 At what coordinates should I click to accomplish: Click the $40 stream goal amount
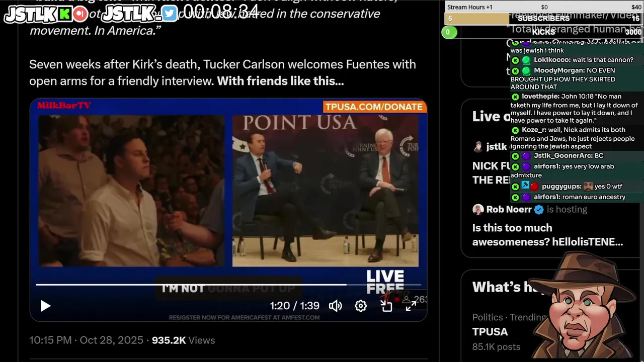coord(636,7)
